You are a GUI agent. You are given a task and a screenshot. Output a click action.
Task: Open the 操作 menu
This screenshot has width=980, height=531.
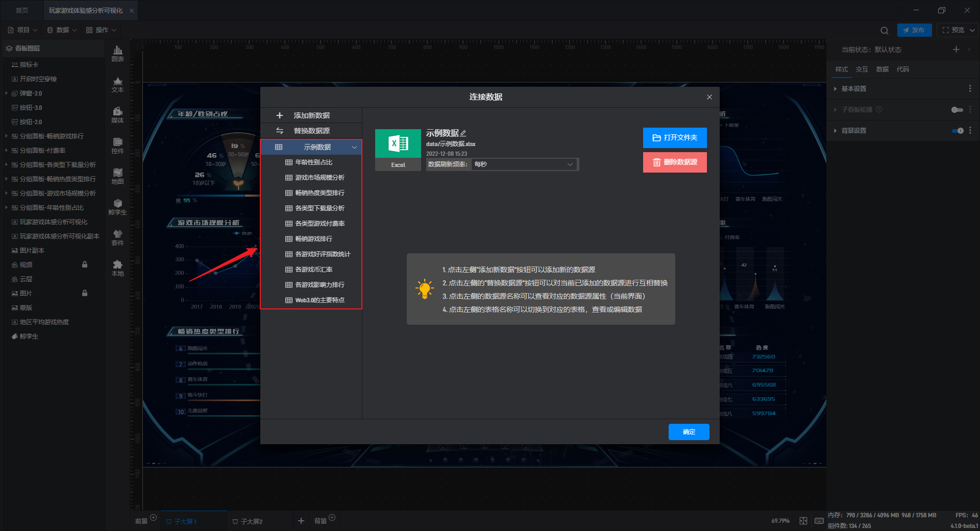(102, 30)
